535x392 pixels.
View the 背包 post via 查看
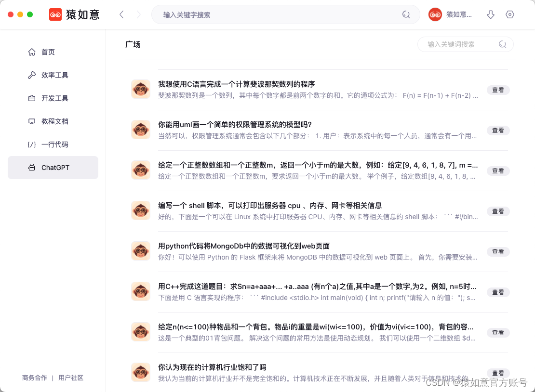(498, 333)
